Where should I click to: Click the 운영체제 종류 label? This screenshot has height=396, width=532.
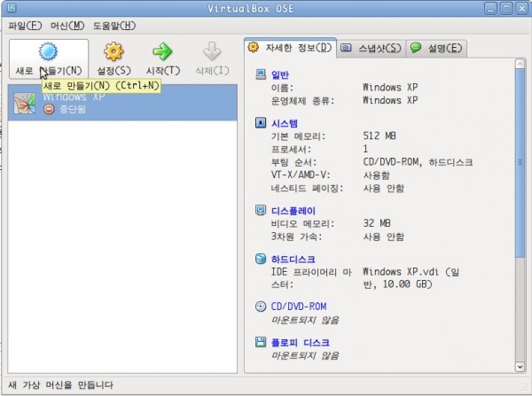pyautogui.click(x=302, y=101)
